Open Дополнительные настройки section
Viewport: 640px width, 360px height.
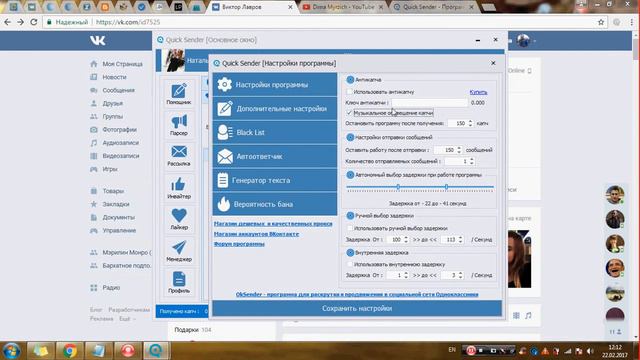pyautogui.click(x=275, y=108)
